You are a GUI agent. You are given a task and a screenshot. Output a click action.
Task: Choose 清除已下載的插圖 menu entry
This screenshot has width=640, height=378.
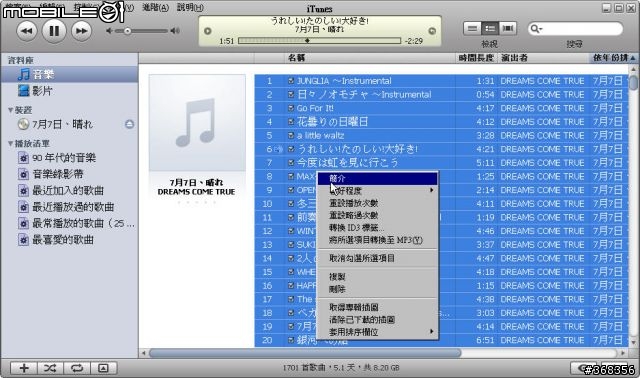378,319
